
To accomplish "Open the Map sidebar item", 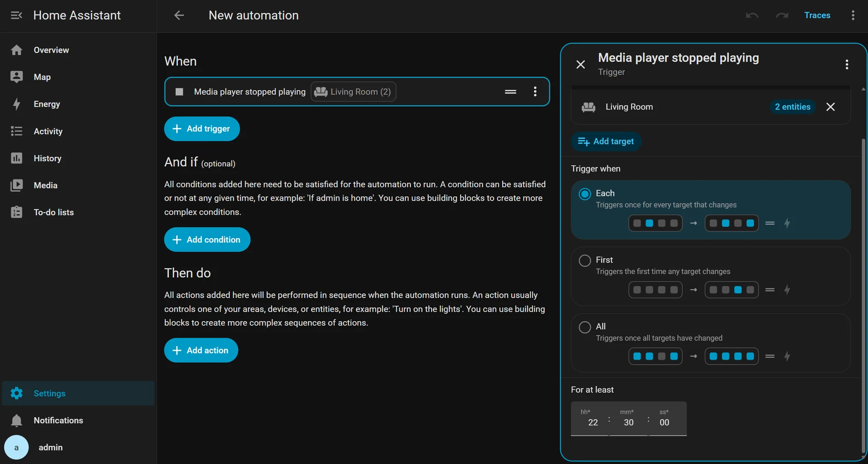I will tap(78, 77).
